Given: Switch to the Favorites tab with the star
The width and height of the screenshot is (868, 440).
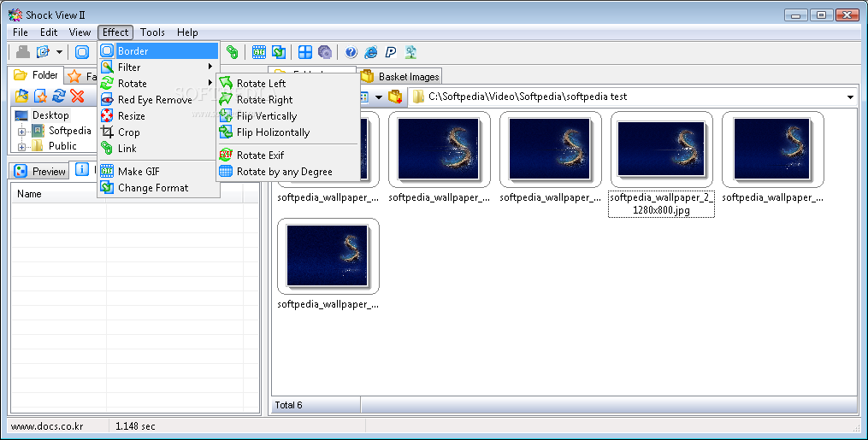Looking at the screenshot, I should coord(81,76).
